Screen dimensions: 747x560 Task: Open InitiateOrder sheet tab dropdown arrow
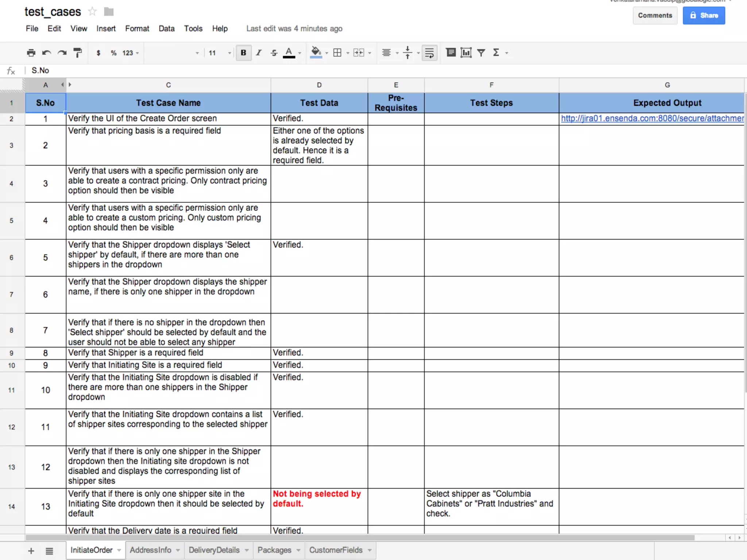(x=119, y=550)
